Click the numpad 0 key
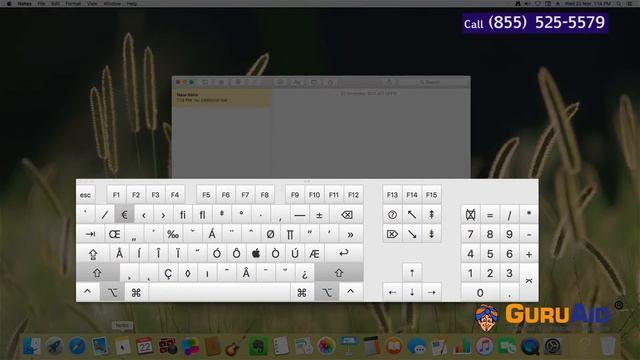The width and height of the screenshot is (640, 360). pyautogui.click(x=480, y=292)
